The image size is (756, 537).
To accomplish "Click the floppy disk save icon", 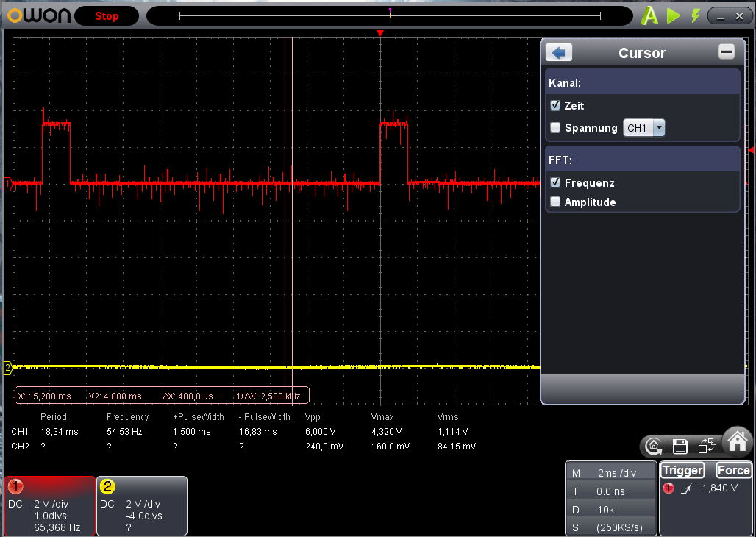I will (x=680, y=446).
